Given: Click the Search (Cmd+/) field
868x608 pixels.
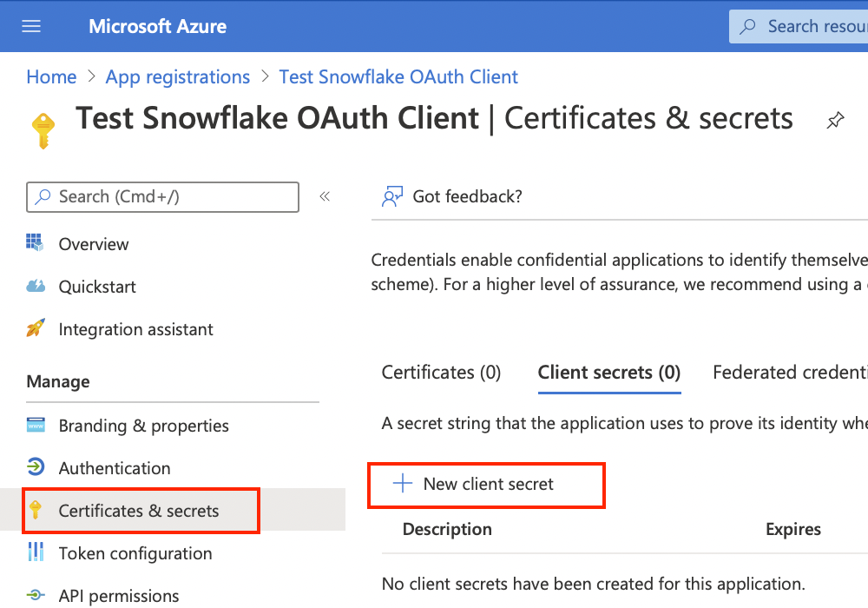Looking at the screenshot, I should (162, 196).
